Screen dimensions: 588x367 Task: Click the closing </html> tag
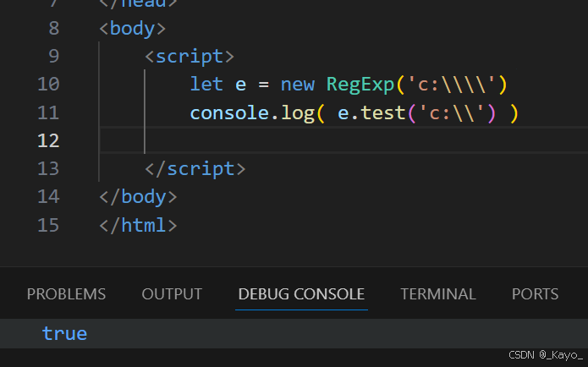click(x=138, y=225)
